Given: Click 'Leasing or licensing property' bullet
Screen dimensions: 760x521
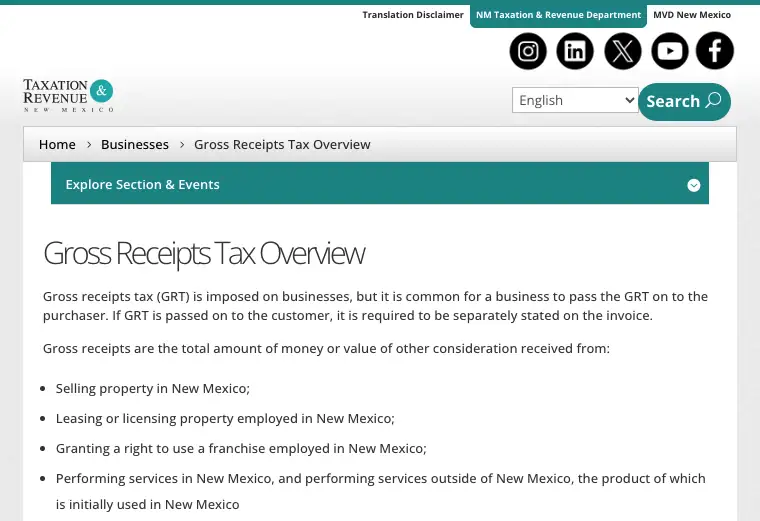Looking at the screenshot, I should (x=225, y=418).
